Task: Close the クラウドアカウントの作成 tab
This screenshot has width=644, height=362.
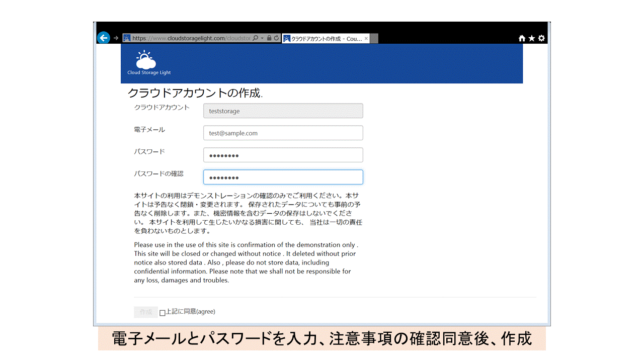Action: (366, 38)
